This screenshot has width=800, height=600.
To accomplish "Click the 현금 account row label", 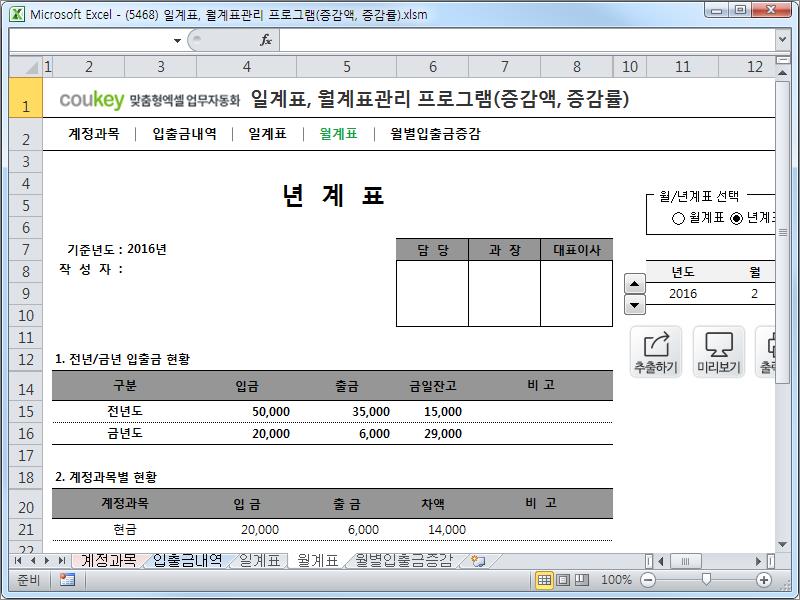I will coord(124,530).
